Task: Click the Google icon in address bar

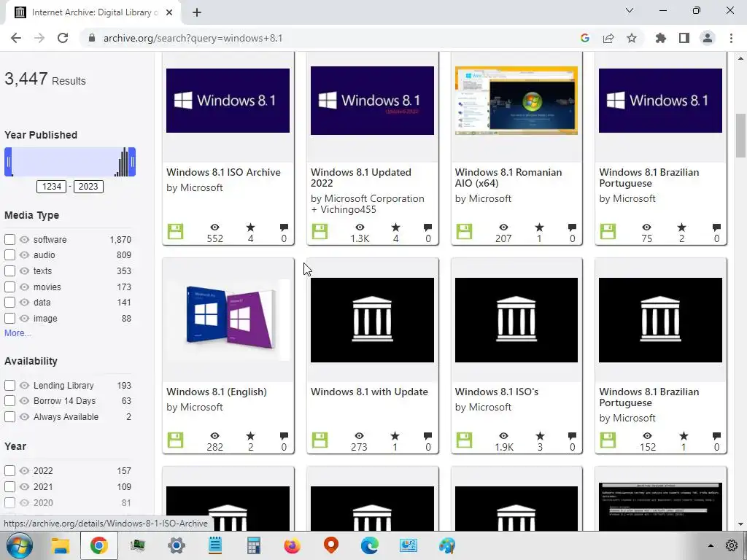Action: (584, 38)
